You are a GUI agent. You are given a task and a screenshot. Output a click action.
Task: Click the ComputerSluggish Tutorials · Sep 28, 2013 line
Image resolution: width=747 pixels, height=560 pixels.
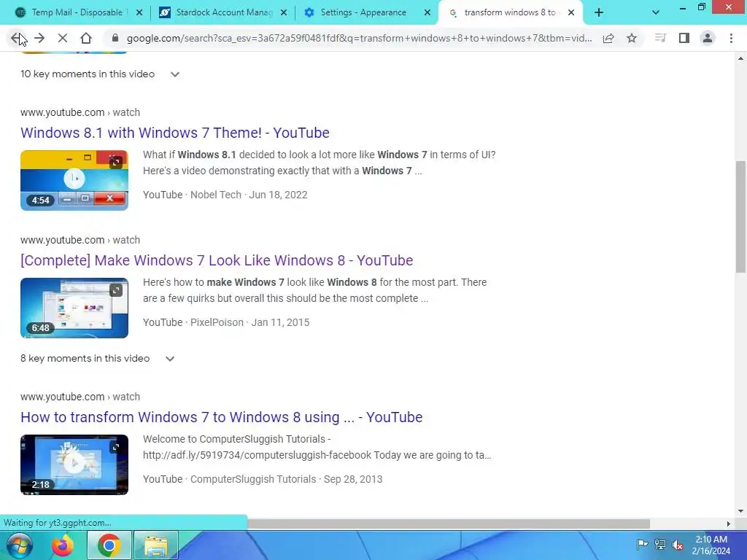click(x=263, y=479)
